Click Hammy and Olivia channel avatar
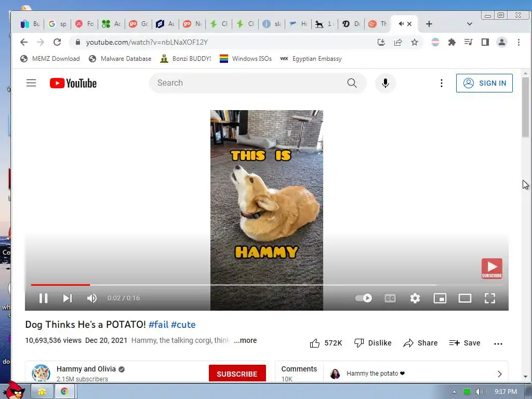532x399 pixels. (41, 373)
